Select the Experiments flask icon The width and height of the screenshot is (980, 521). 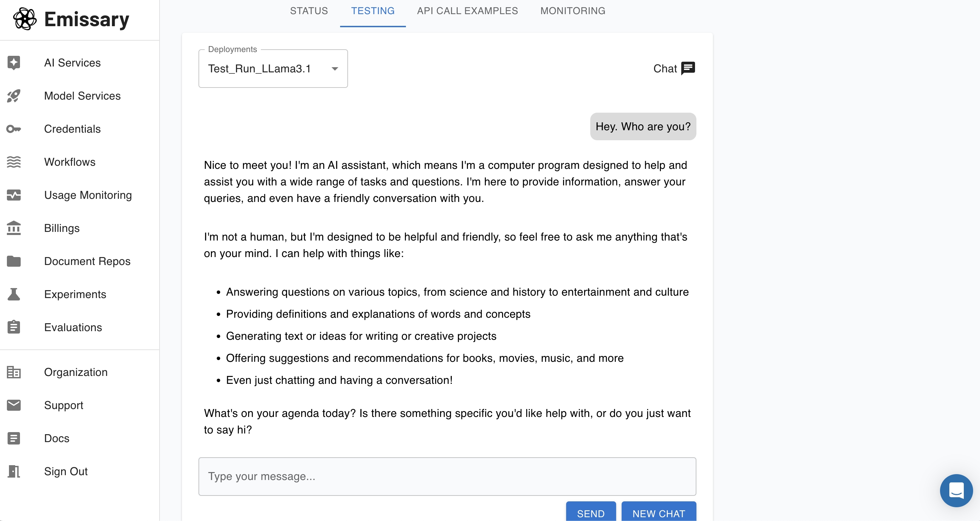[14, 294]
